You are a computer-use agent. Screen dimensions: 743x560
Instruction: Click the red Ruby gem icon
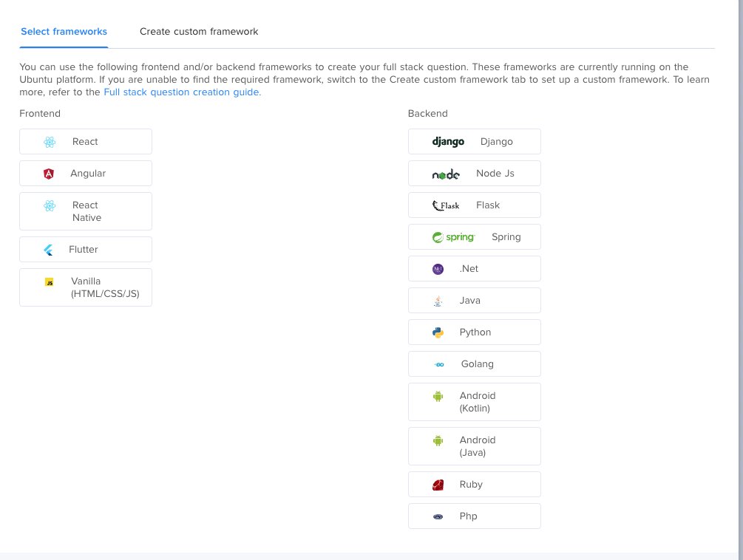pyautogui.click(x=438, y=485)
